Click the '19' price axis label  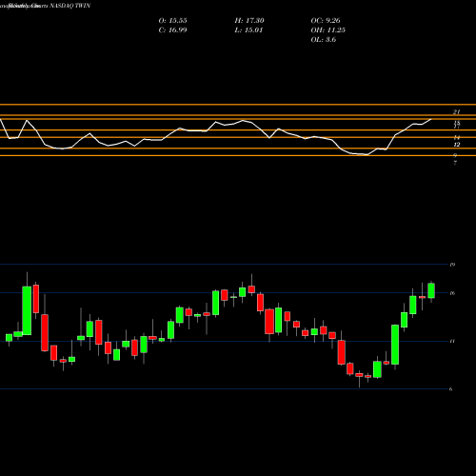click(452, 265)
